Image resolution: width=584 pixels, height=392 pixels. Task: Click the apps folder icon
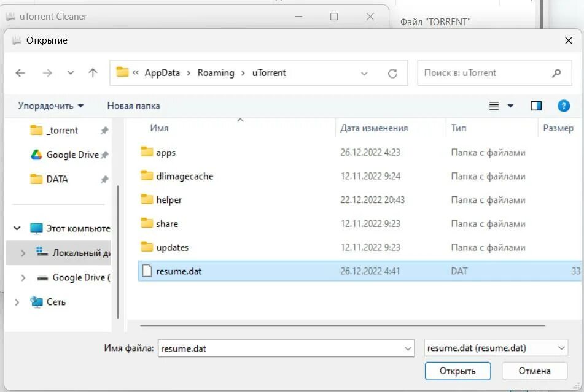click(x=147, y=152)
